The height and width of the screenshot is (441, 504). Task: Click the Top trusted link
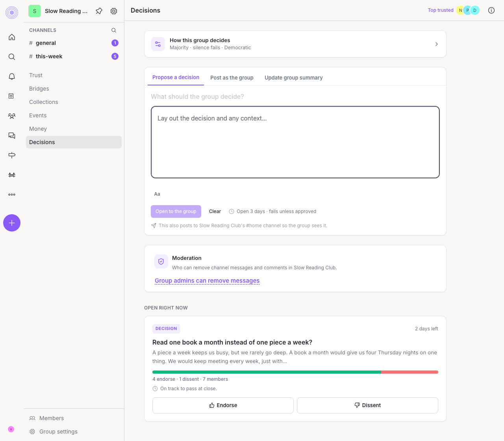(441, 10)
